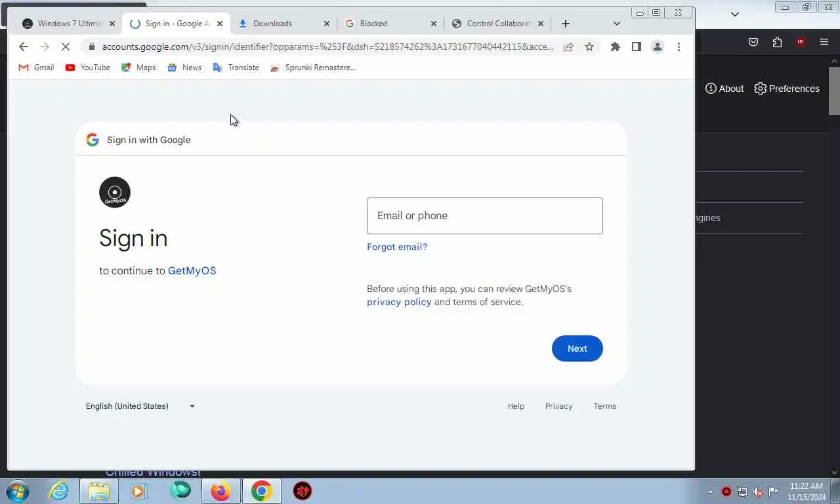The width and height of the screenshot is (840, 504).
Task: Open the English (United States) language dropdown
Action: tap(140, 406)
